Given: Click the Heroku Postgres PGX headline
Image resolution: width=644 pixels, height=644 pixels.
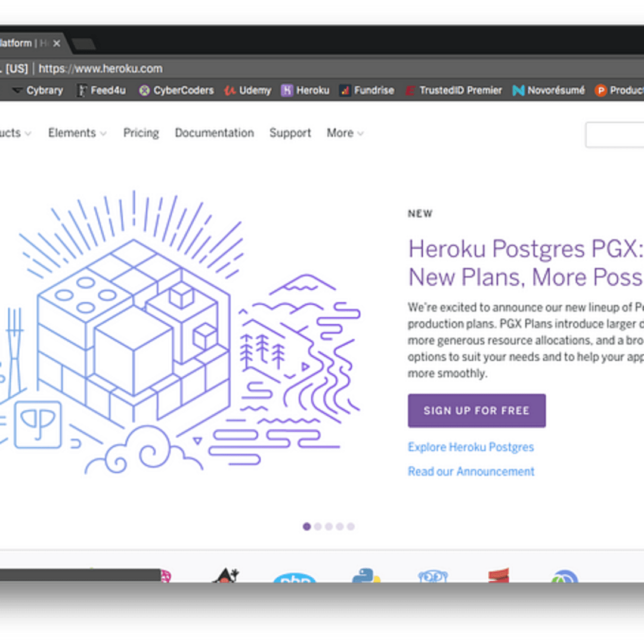Looking at the screenshot, I should (x=526, y=263).
